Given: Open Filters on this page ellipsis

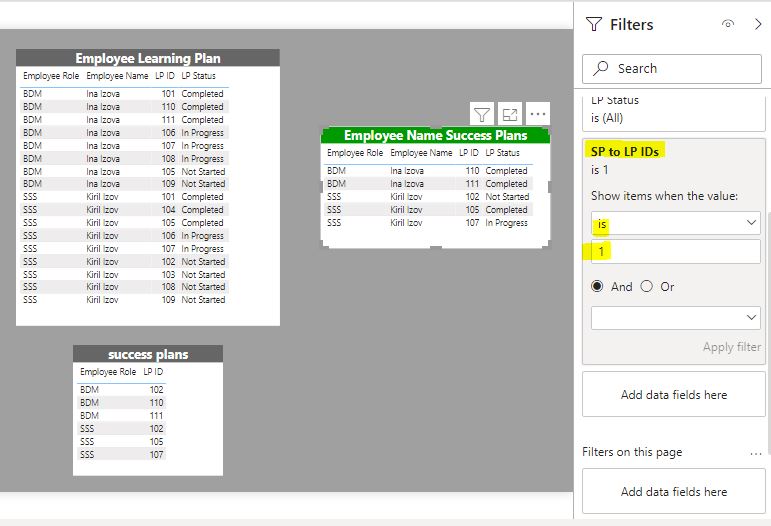Looking at the screenshot, I should (756, 453).
